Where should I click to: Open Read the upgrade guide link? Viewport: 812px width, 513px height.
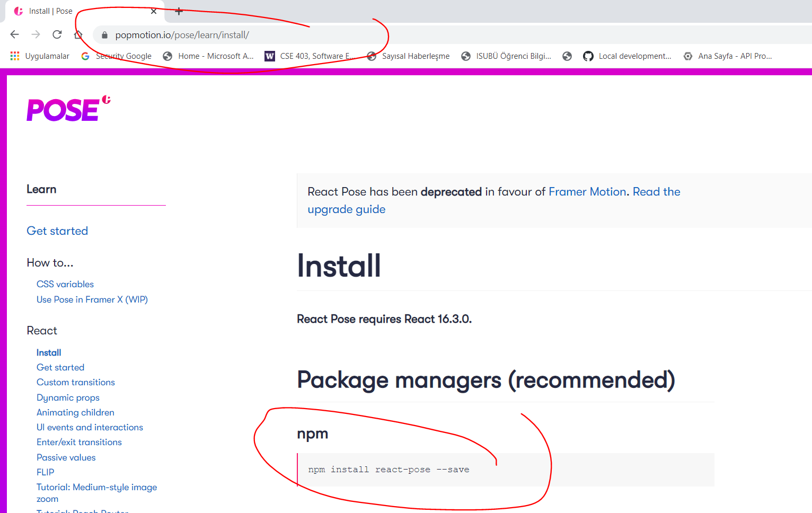[656, 192]
